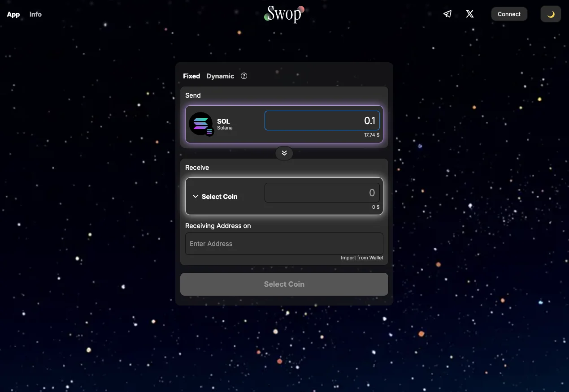Switch to Dynamic rate tab
The height and width of the screenshot is (392, 569).
220,76
